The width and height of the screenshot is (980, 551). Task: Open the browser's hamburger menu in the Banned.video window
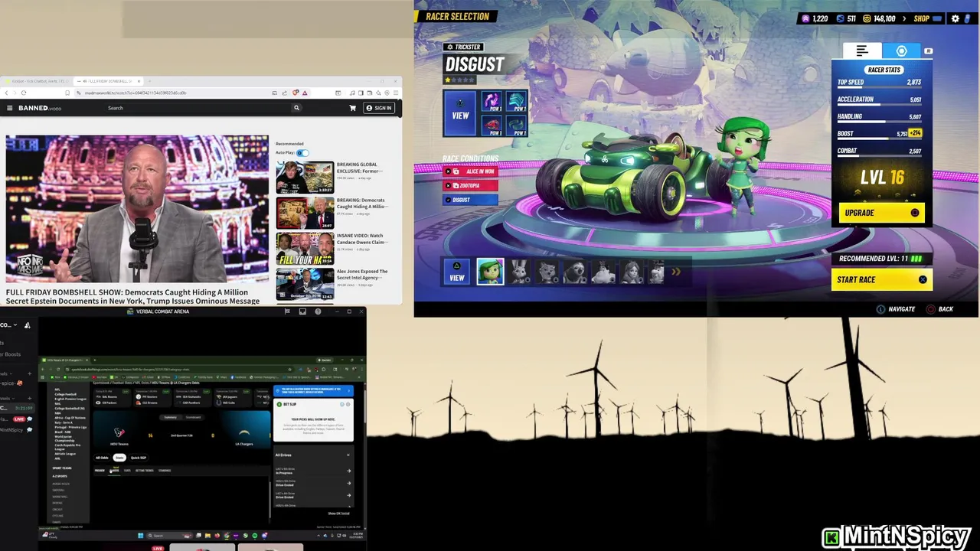(396, 93)
